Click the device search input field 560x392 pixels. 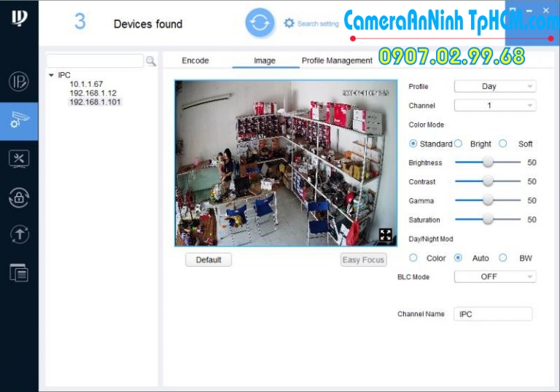[95, 61]
